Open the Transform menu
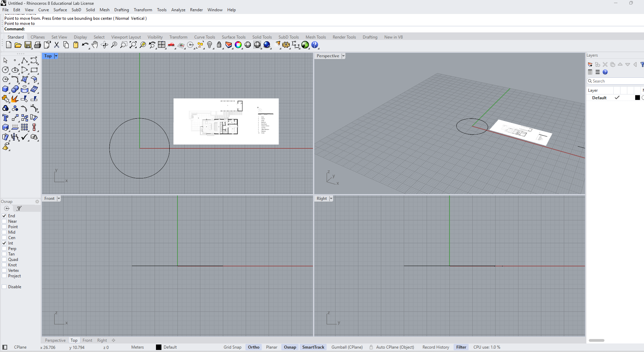Screen dimensions: 644x352 [143, 10]
